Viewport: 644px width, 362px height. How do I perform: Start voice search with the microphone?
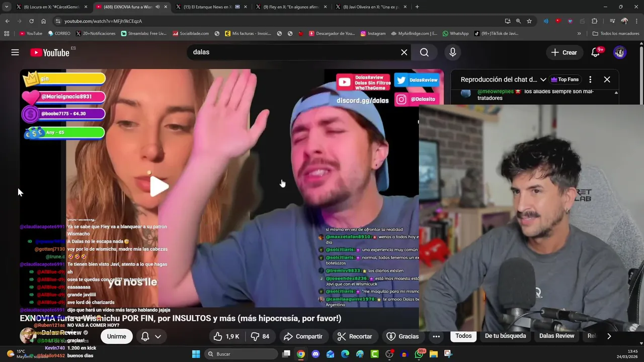(x=452, y=52)
